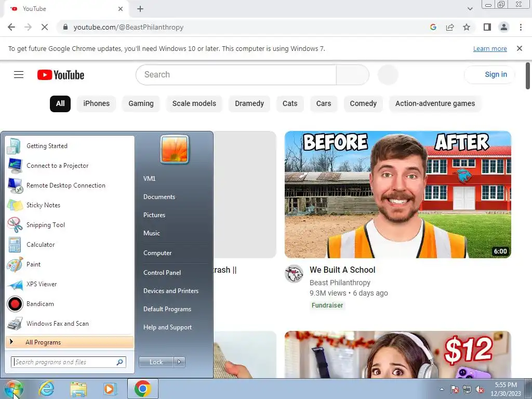The height and width of the screenshot is (399, 532).
Task: Click the We Built A School title
Action: point(342,270)
